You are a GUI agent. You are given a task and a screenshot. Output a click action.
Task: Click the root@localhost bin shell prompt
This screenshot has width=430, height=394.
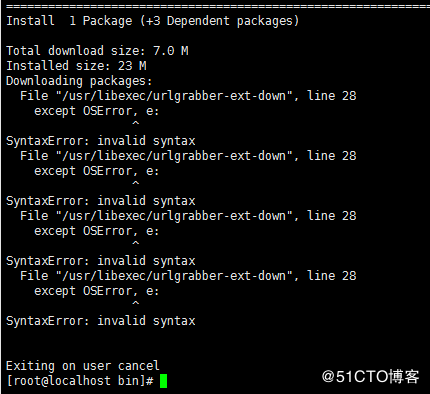80,381
